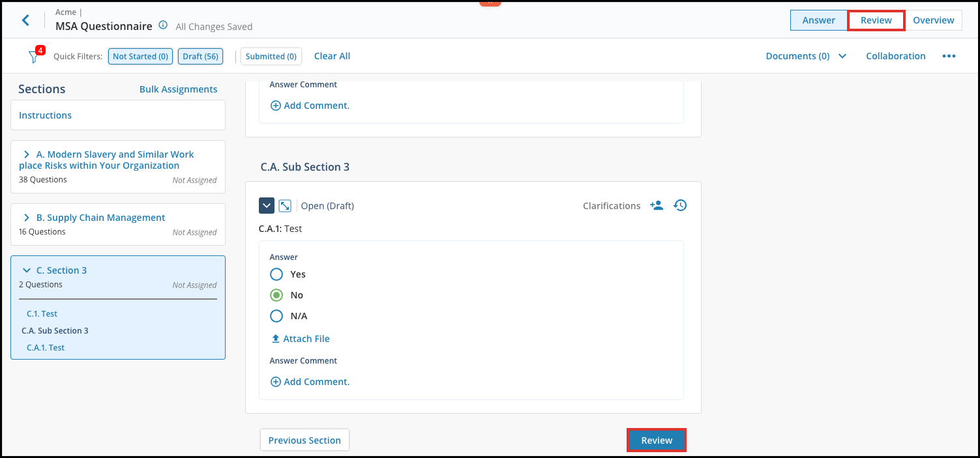Click the MSA Questionnaire heading
The width and height of the screenshot is (980, 458).
coord(104,26)
